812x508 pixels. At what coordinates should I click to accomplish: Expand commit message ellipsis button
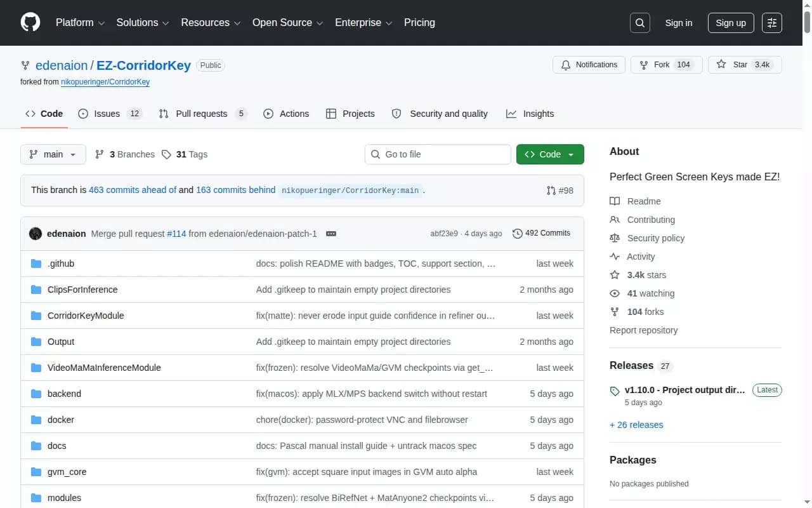pos(331,234)
